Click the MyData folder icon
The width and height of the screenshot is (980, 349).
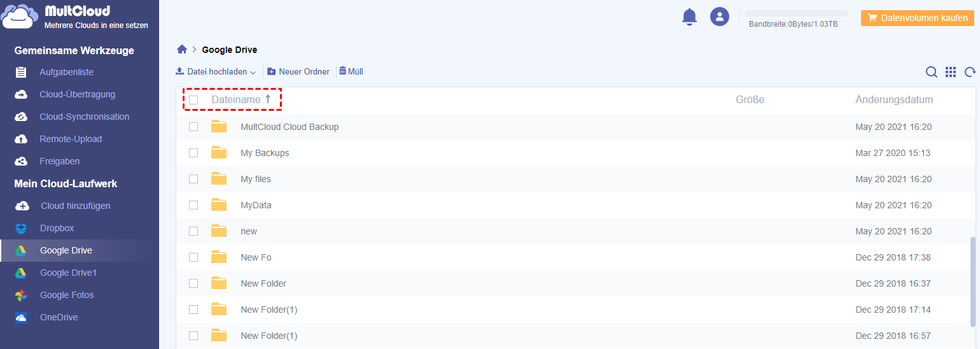[x=219, y=204]
